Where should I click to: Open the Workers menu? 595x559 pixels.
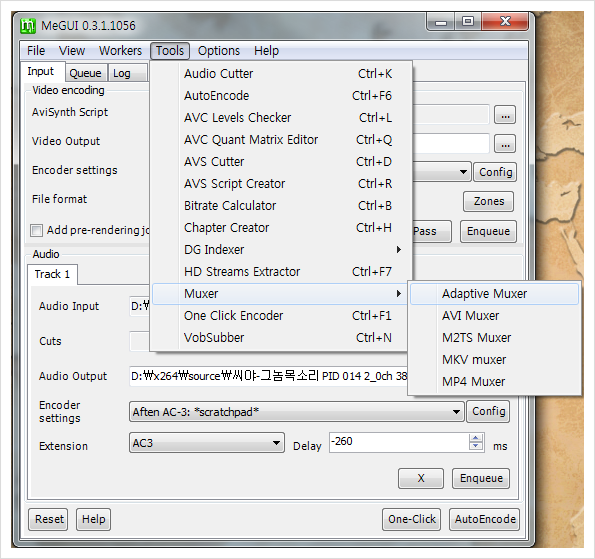click(120, 50)
